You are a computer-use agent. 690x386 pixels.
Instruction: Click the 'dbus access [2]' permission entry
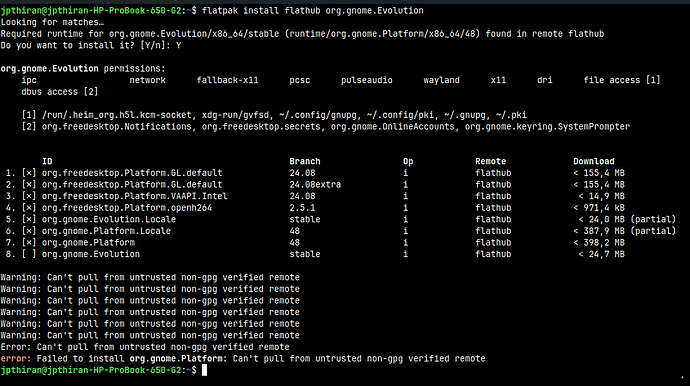pos(60,92)
